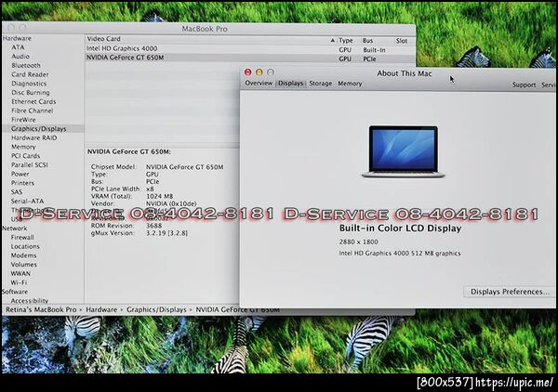The width and height of the screenshot is (558, 392).
Task: Select PCI Cards entry
Action: coord(25,156)
